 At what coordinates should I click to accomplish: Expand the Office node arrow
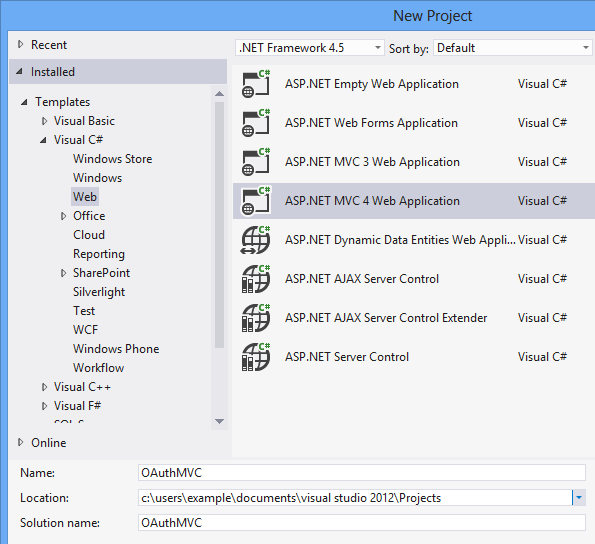point(63,216)
